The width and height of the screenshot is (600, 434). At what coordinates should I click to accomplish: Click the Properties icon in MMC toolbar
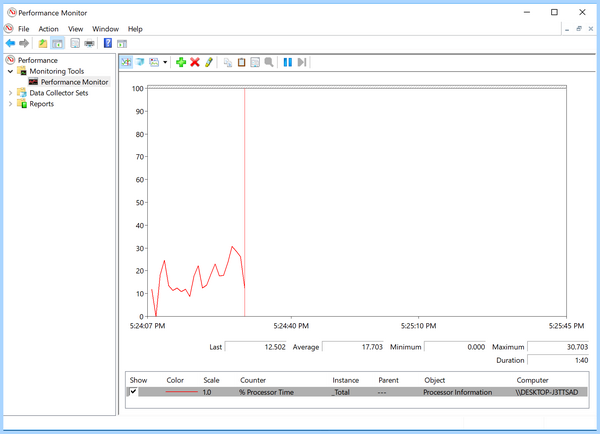click(75, 43)
